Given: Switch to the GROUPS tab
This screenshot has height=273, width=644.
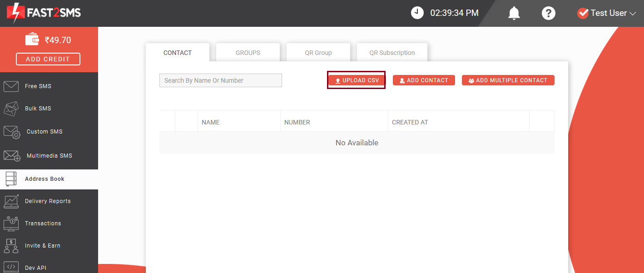Looking at the screenshot, I should click(x=248, y=53).
